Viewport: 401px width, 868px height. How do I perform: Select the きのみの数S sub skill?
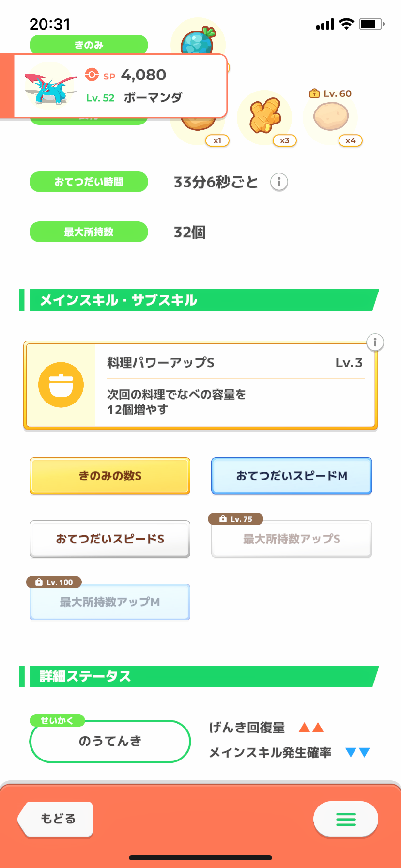(110, 476)
